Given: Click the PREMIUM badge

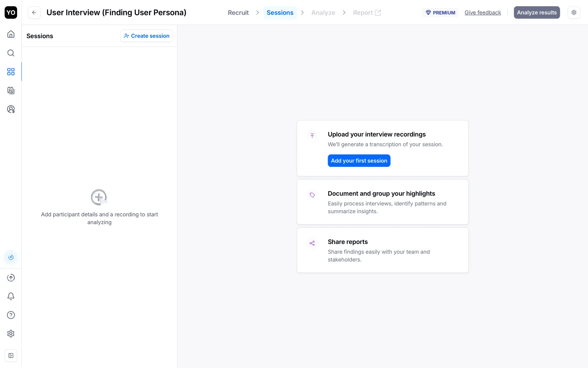Looking at the screenshot, I should click(440, 13).
